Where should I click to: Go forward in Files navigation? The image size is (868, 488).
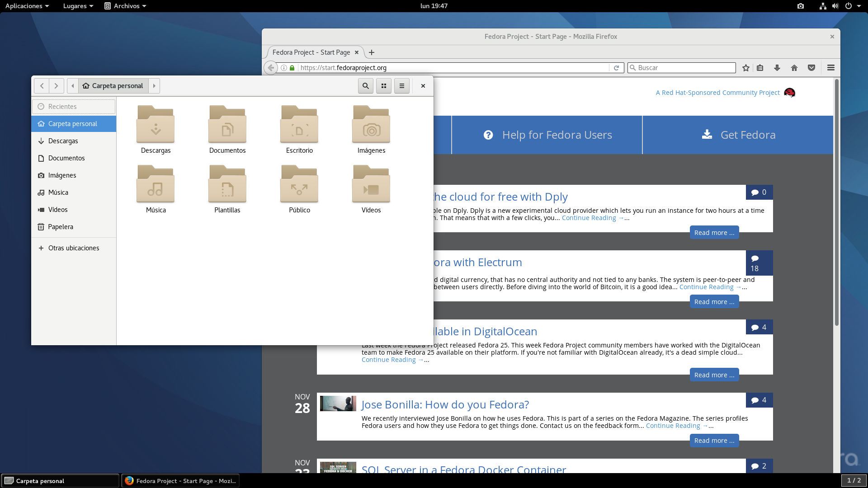56,86
